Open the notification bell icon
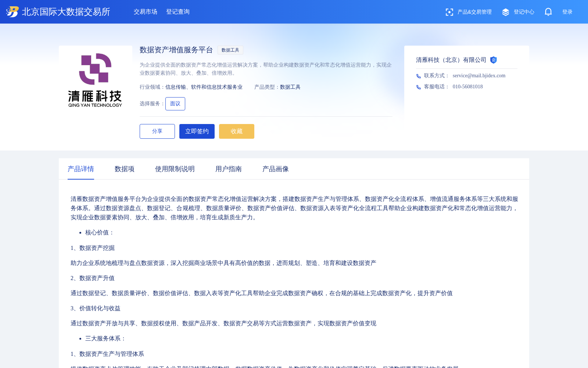 [548, 12]
